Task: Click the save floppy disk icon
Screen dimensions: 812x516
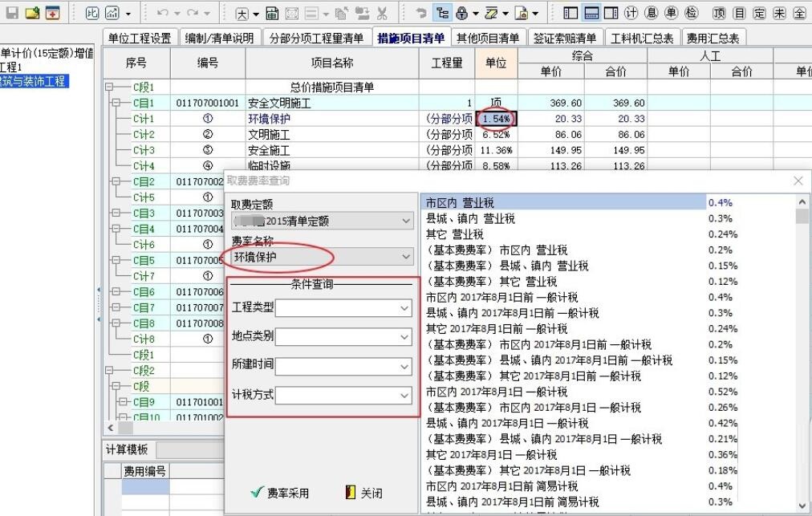Action: [x=12, y=13]
